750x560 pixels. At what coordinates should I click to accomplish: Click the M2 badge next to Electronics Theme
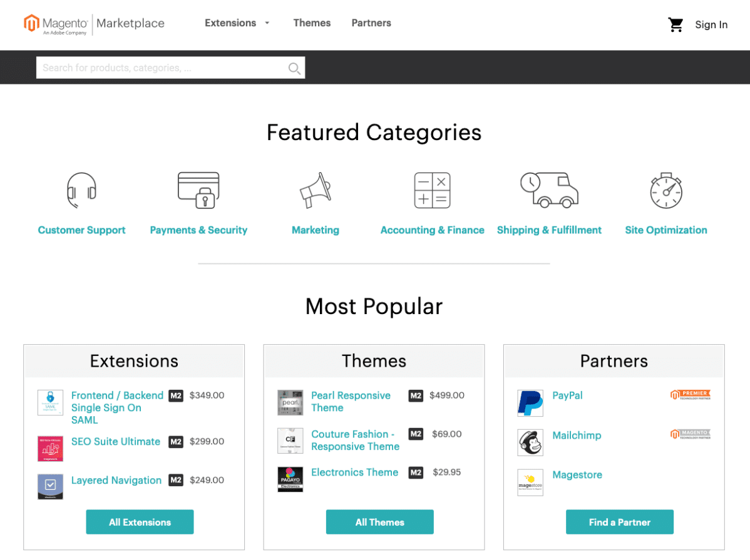coord(416,472)
